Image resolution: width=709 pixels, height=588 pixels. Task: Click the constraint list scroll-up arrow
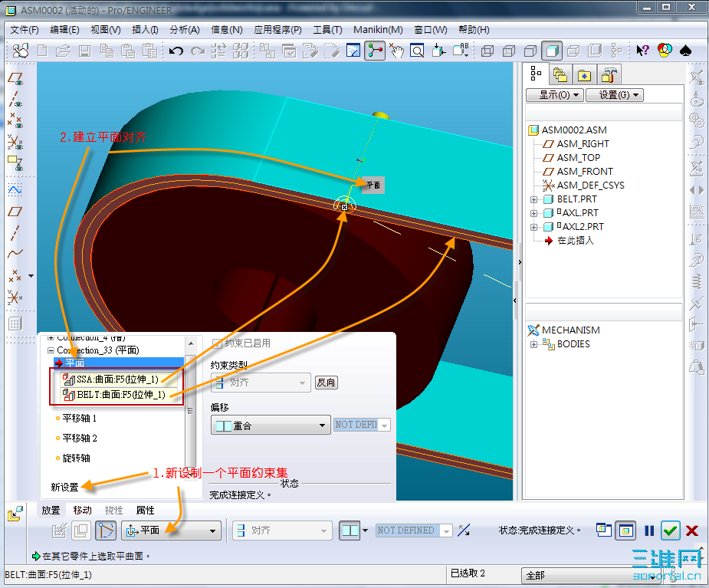tap(191, 343)
